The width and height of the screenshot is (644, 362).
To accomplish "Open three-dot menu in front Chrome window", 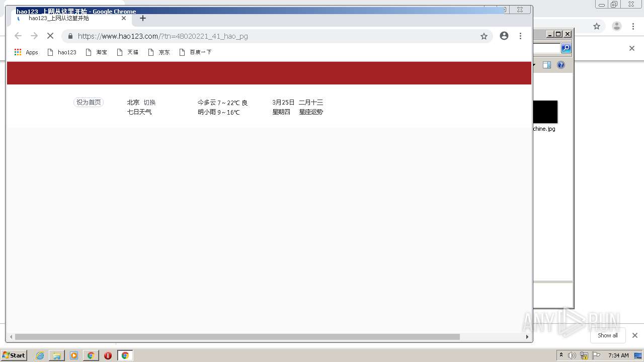I will (520, 36).
